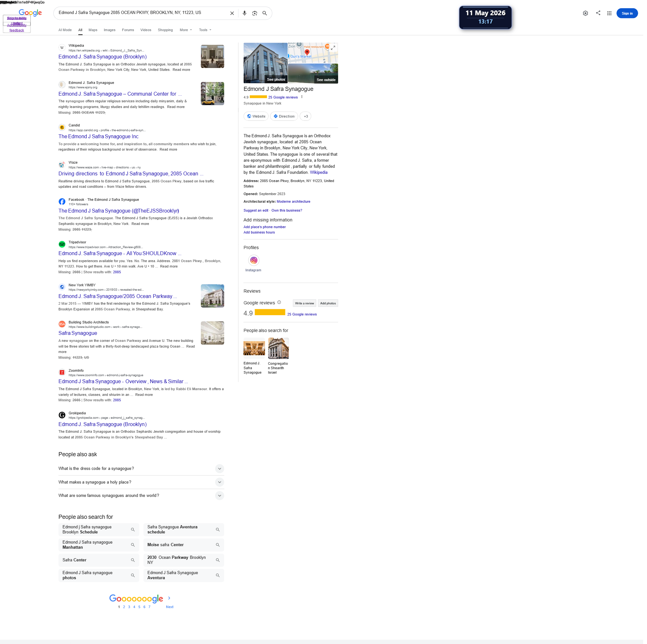Open the synagogue Website button
The image size is (647, 644).
[257, 117]
